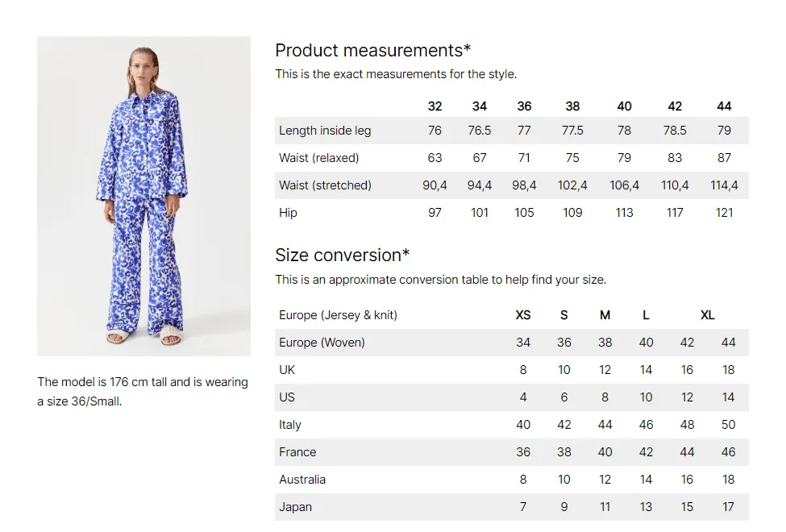Click the Product measurements heading
The image size is (786, 532).
373,50
